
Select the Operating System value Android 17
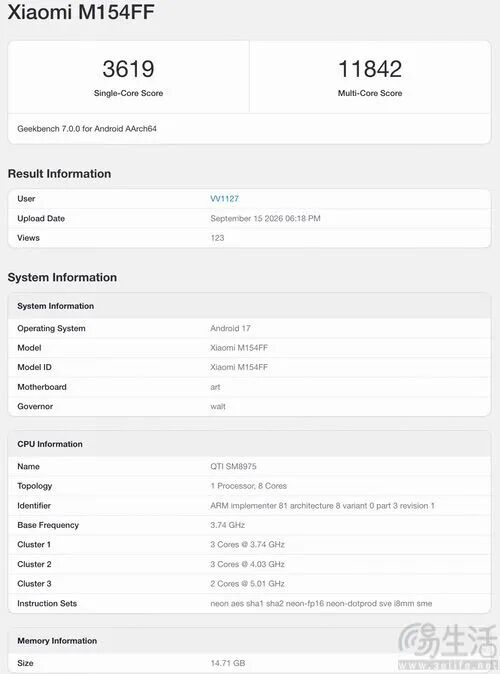pos(230,328)
